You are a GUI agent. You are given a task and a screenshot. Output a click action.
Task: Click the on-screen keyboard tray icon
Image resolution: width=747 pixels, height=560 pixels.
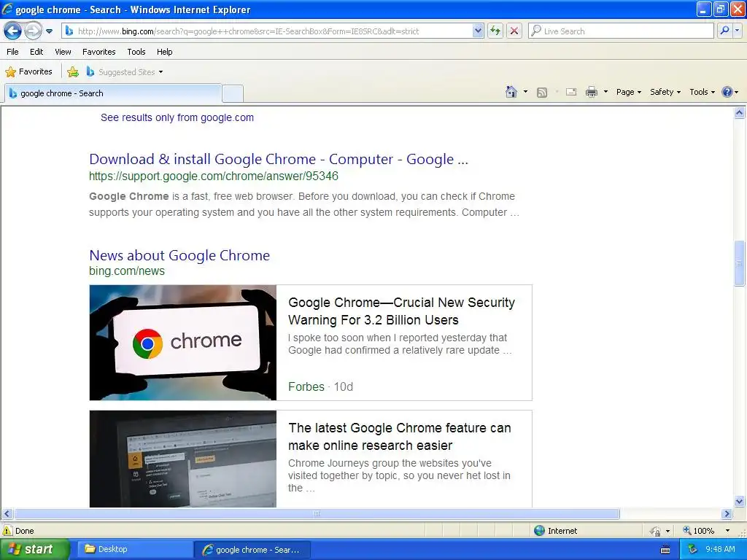(x=665, y=550)
